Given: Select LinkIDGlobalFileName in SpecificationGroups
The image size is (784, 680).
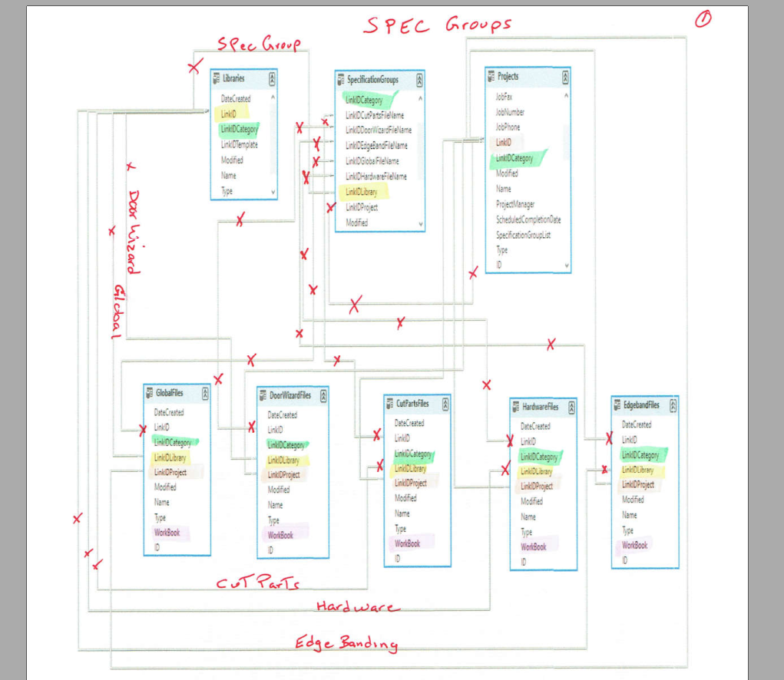Looking at the screenshot, I should pyautogui.click(x=372, y=161).
